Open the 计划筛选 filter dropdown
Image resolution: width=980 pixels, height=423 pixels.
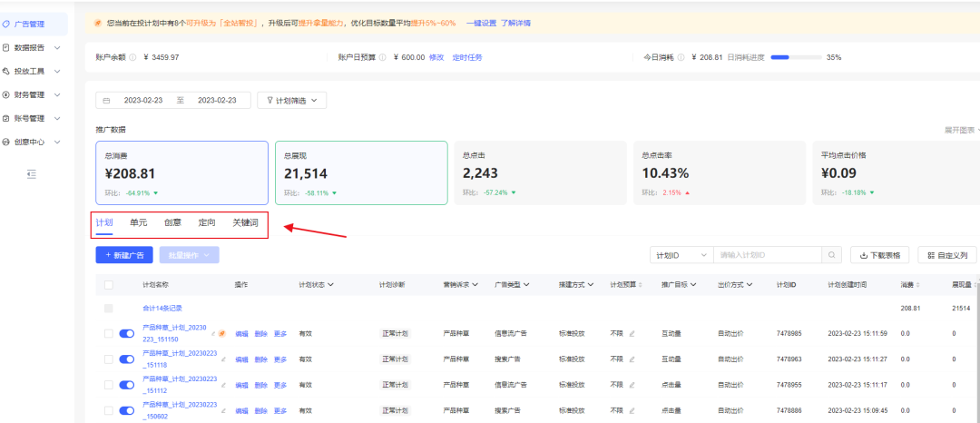pyautogui.click(x=292, y=101)
